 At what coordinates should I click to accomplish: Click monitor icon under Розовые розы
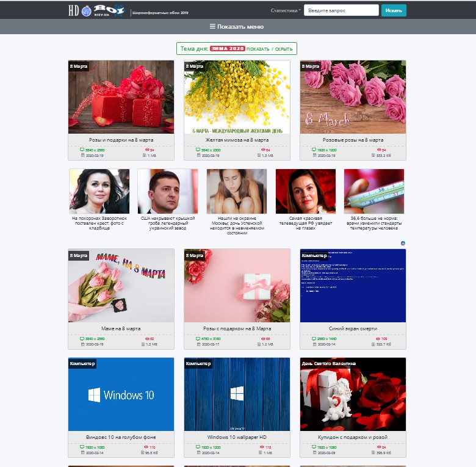314,150
